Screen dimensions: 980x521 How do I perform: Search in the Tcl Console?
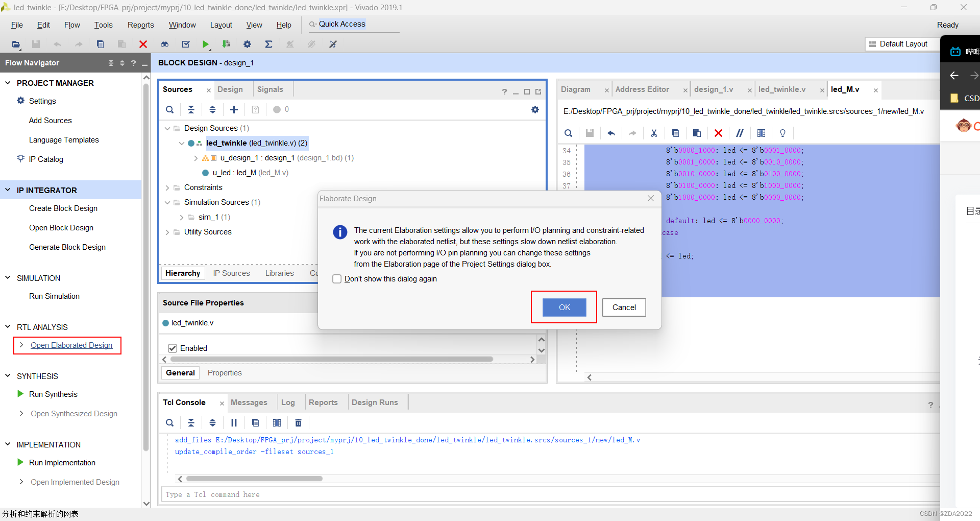tap(170, 422)
